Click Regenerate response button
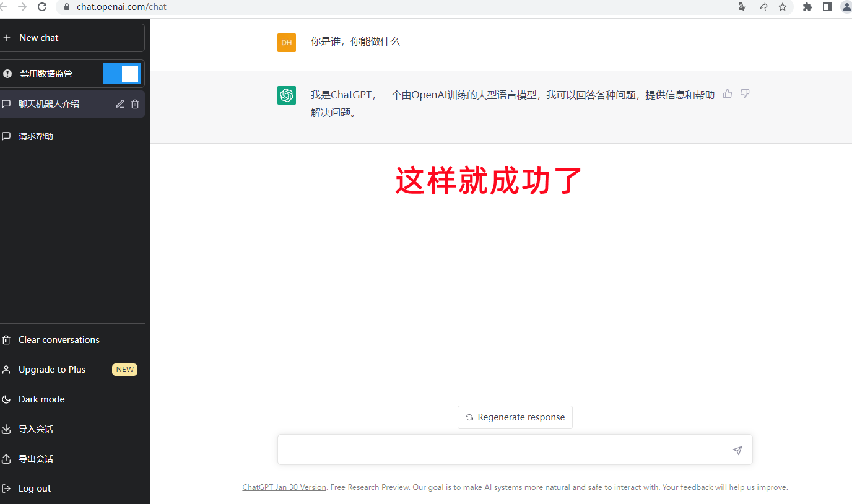The height and width of the screenshot is (504, 852). tap(515, 417)
